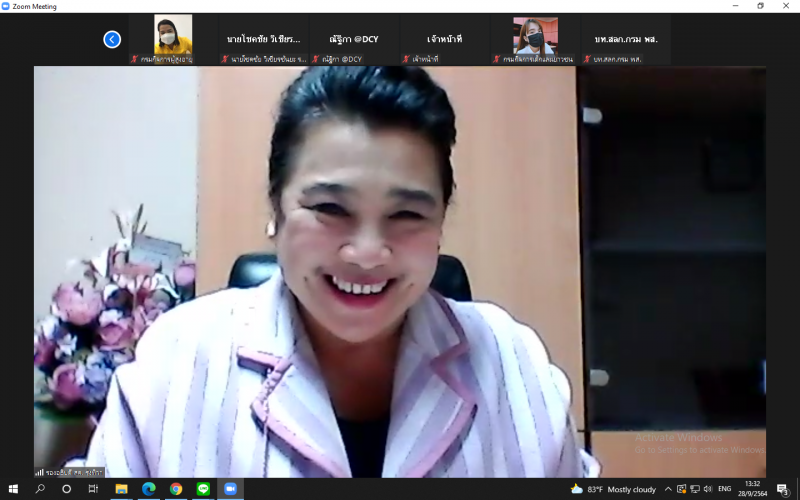The image size is (800, 500).
Task: Open Windows search magnifier
Action: 40,489
